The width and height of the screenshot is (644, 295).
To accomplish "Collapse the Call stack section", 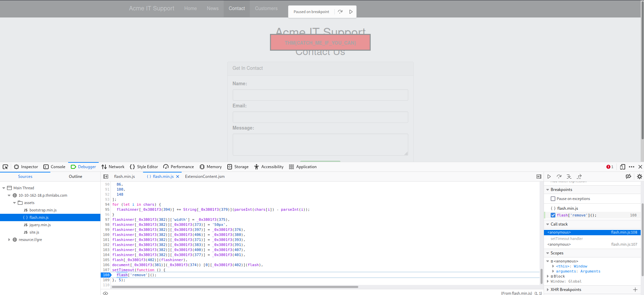I will [x=548, y=224].
